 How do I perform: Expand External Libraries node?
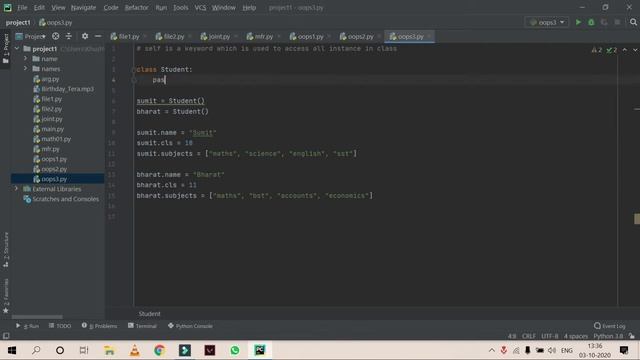click(16, 189)
